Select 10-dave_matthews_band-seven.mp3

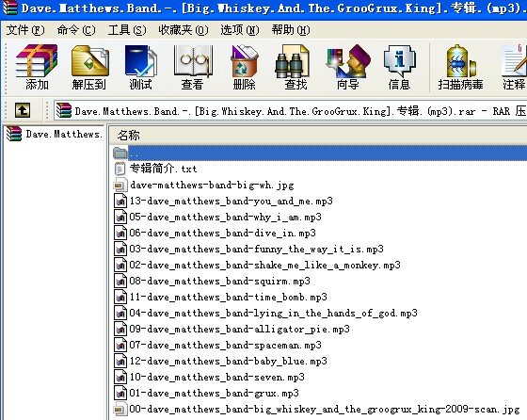tap(216, 377)
